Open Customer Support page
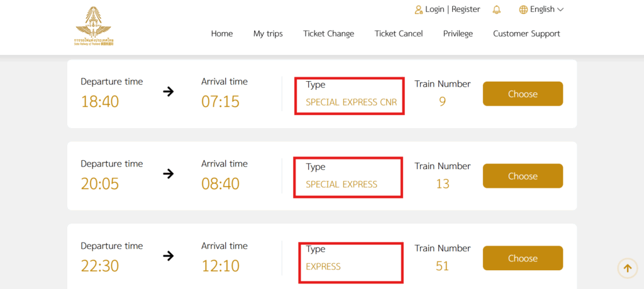This screenshot has width=644, height=289. (x=526, y=33)
